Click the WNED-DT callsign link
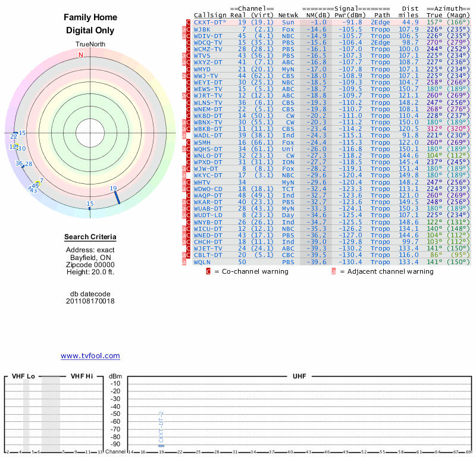The height and width of the screenshot is (457, 476). [x=208, y=235]
